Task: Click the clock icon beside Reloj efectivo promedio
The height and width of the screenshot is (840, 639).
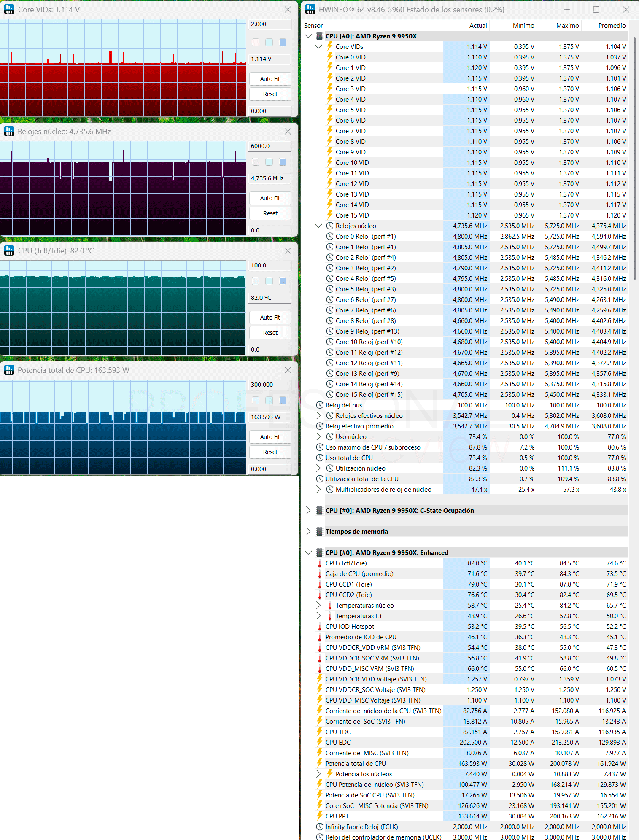Action: click(x=320, y=426)
